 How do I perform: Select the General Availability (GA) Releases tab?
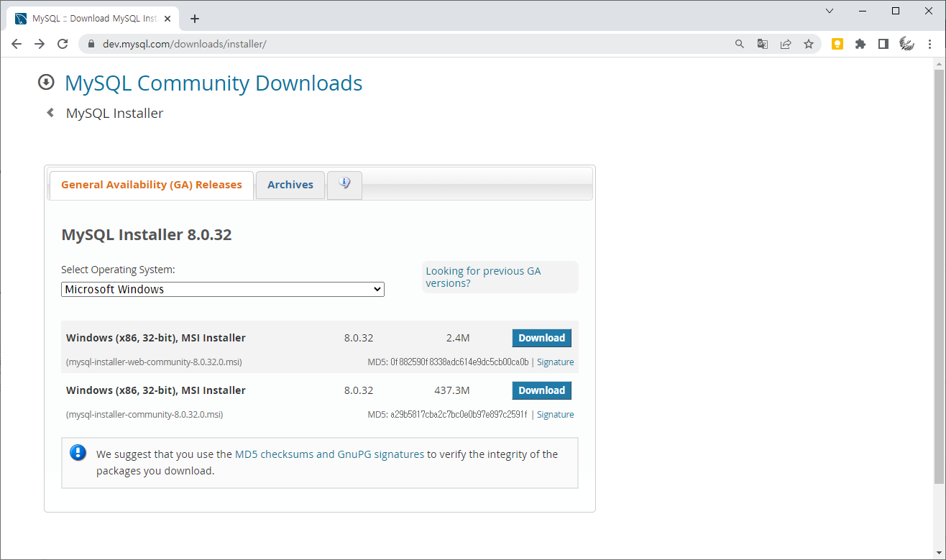coord(151,185)
